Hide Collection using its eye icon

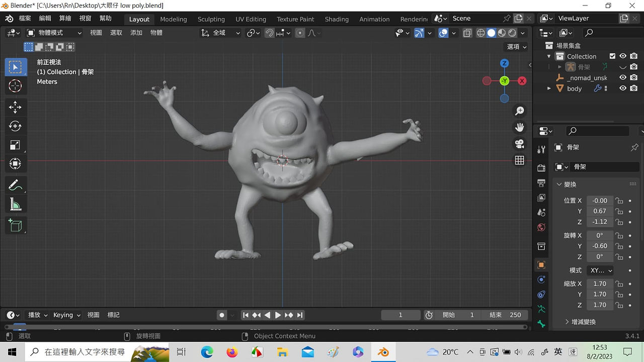point(623,56)
